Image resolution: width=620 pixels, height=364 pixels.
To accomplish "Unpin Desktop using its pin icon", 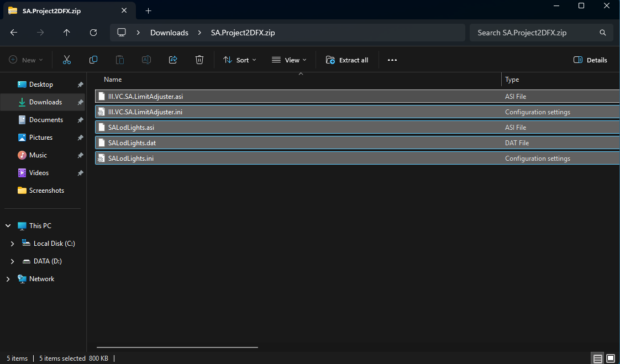I will point(80,85).
